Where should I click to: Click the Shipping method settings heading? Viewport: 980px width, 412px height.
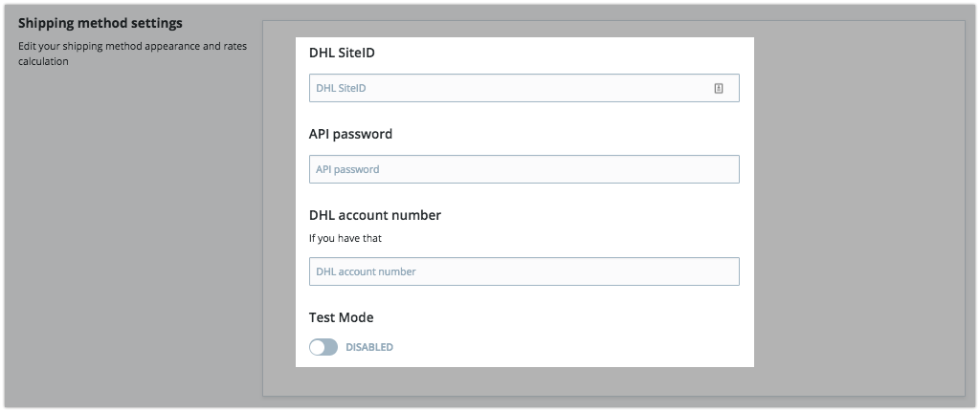point(100,23)
